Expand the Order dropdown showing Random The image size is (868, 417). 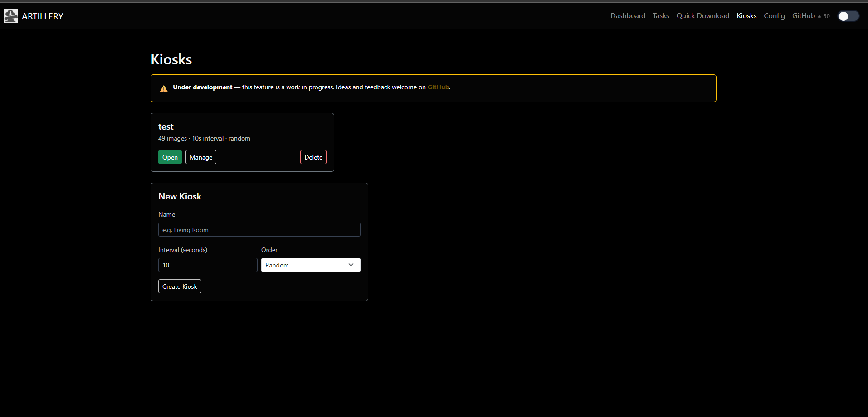coord(311,265)
